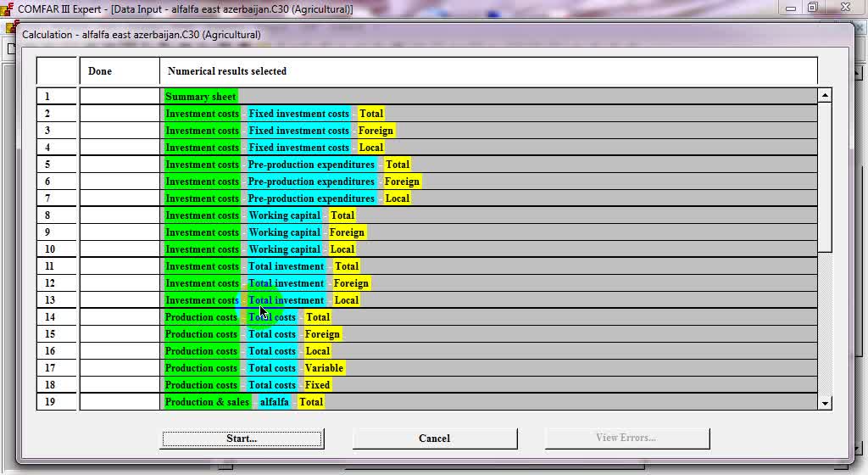Click the scroll up arrow of results list
This screenshot has width=868, height=475.
tap(825, 96)
